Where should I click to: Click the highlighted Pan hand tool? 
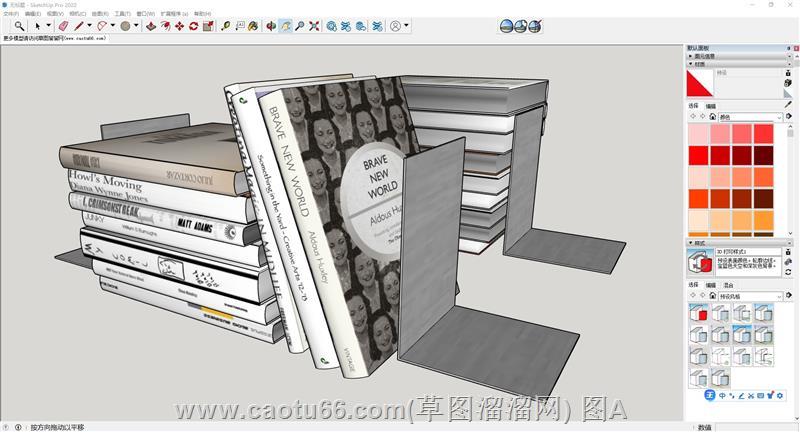pyautogui.click(x=286, y=26)
